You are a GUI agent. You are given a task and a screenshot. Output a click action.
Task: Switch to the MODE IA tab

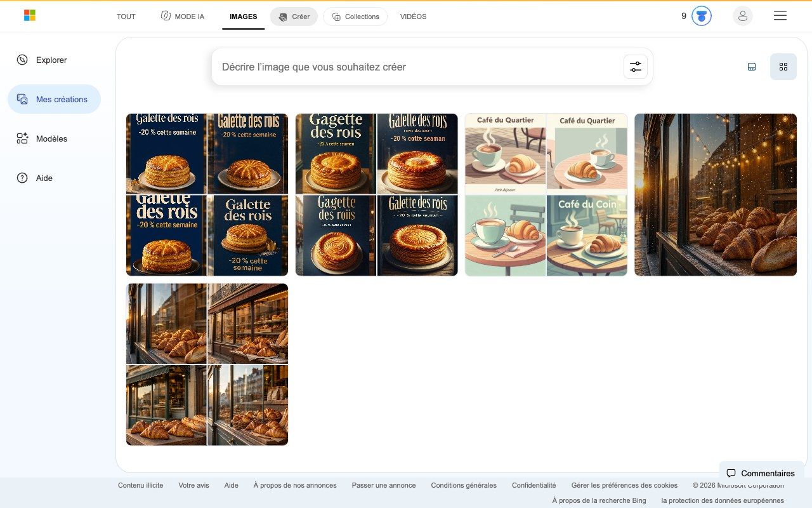pos(183,17)
